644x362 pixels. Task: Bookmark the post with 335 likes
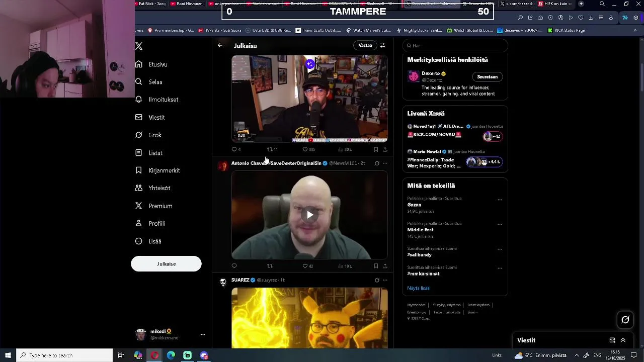point(376,149)
